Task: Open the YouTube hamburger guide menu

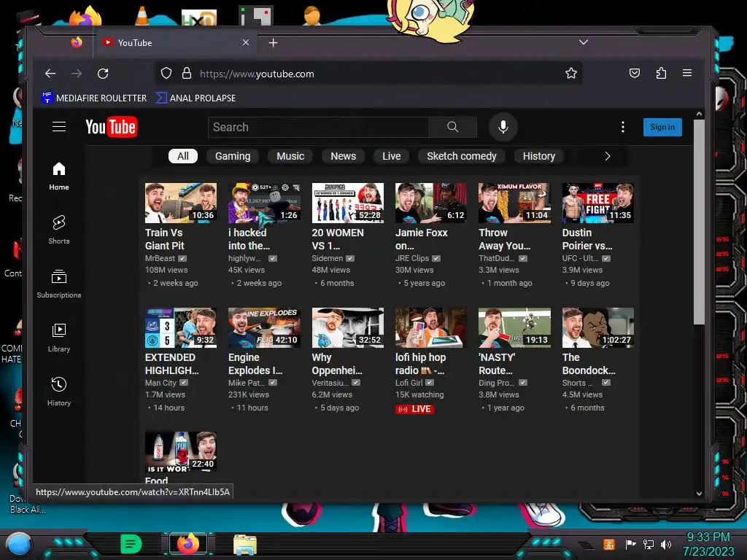Action: pyautogui.click(x=59, y=127)
